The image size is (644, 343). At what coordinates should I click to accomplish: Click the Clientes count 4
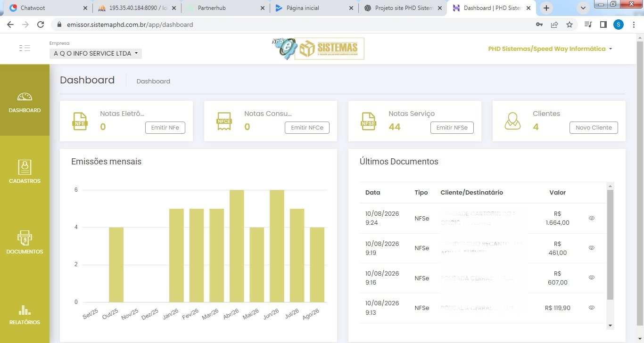click(536, 127)
